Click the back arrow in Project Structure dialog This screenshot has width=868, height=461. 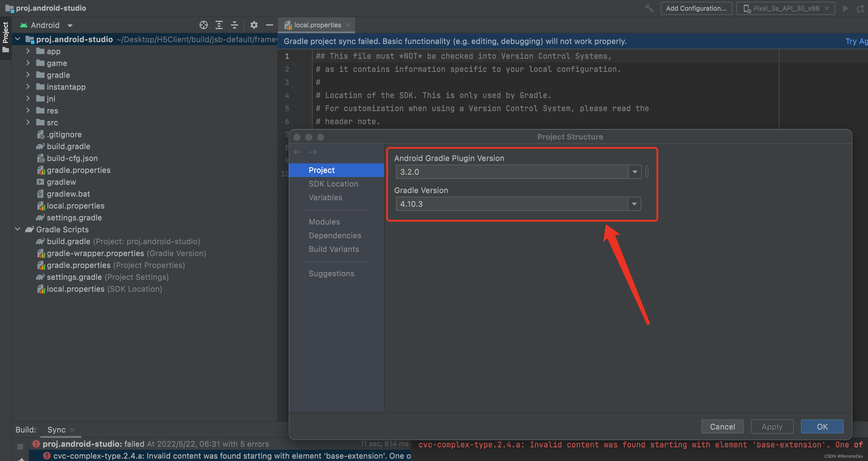click(297, 152)
